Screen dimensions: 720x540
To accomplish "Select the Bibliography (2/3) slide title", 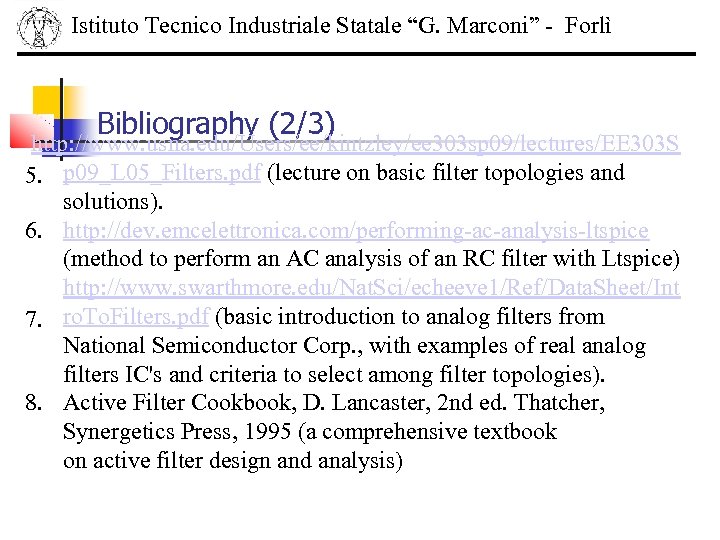I will [x=216, y=123].
